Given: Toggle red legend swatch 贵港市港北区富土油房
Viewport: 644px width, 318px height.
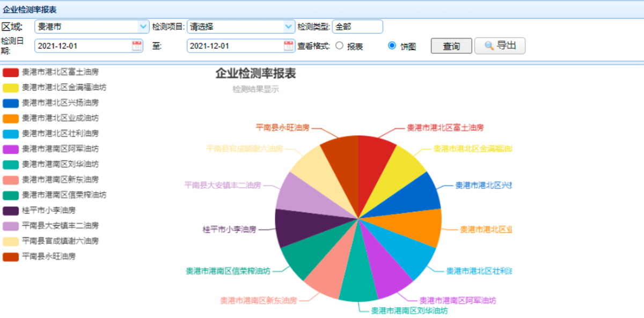Looking at the screenshot, I should [11, 72].
